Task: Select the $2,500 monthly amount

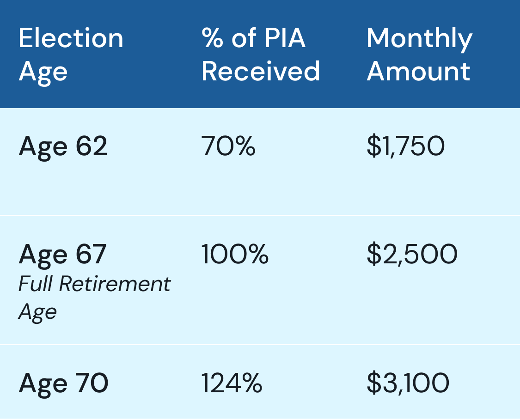Action: pos(412,254)
